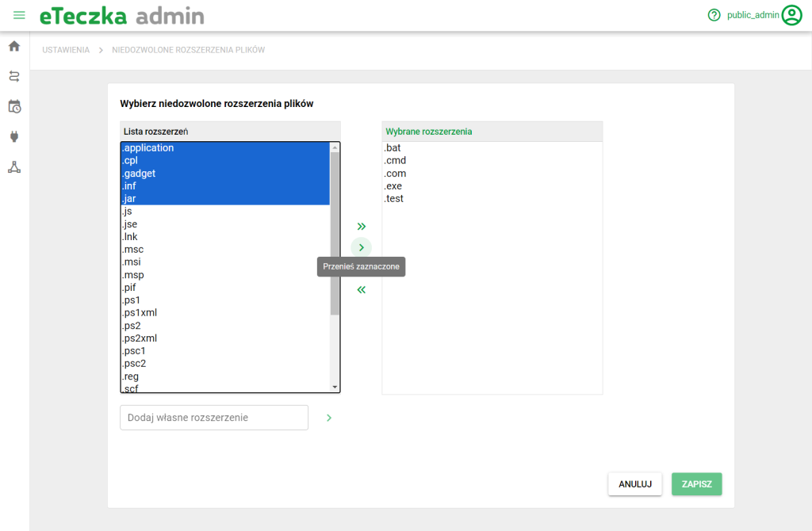Select .gadget in the extension list
The image size is (812, 531).
(x=225, y=174)
